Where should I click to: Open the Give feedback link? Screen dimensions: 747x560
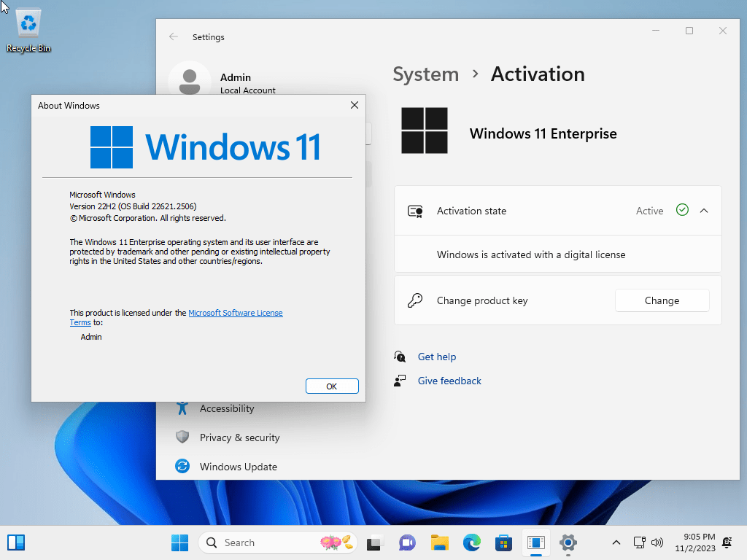pos(449,381)
